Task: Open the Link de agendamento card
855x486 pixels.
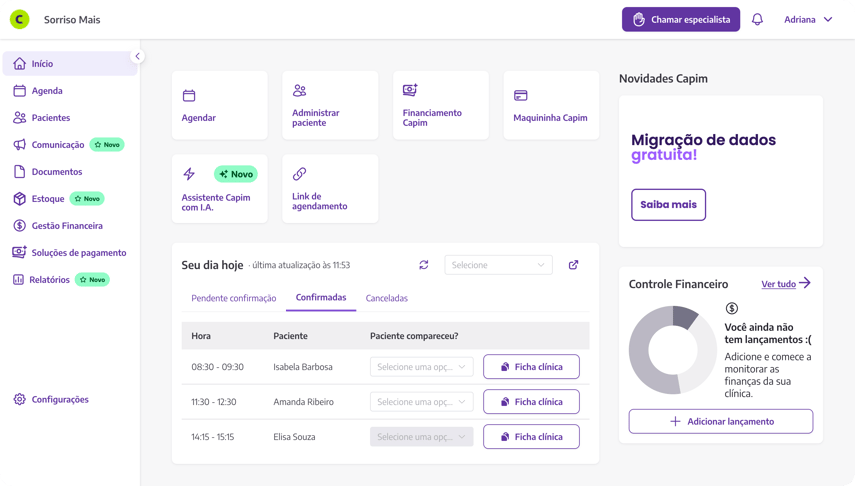Action: 329,188
